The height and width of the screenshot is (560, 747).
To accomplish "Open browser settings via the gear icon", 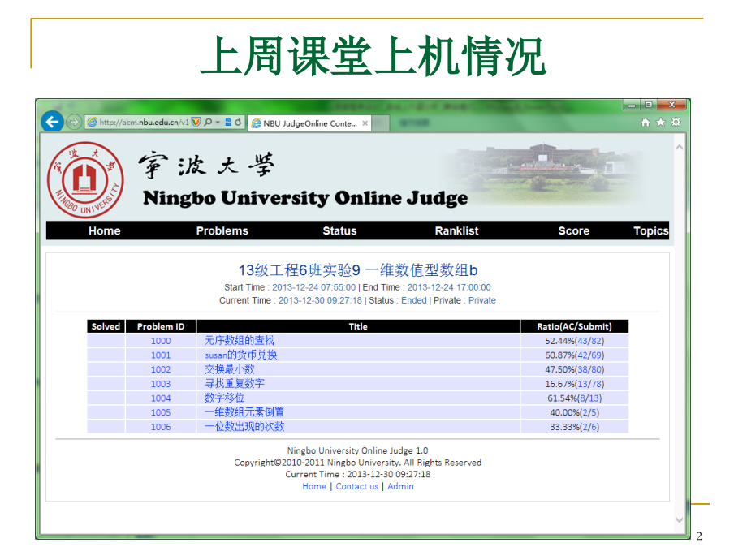I will click(676, 122).
